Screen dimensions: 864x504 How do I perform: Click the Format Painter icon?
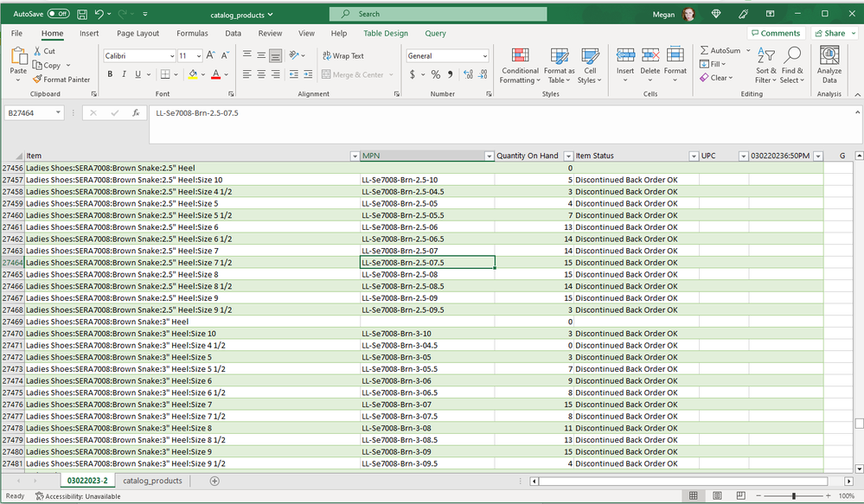[38, 80]
